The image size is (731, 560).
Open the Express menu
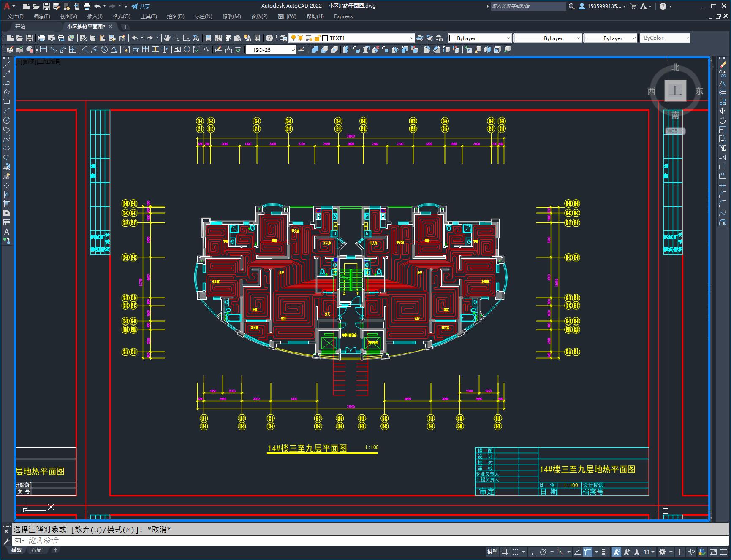343,16
